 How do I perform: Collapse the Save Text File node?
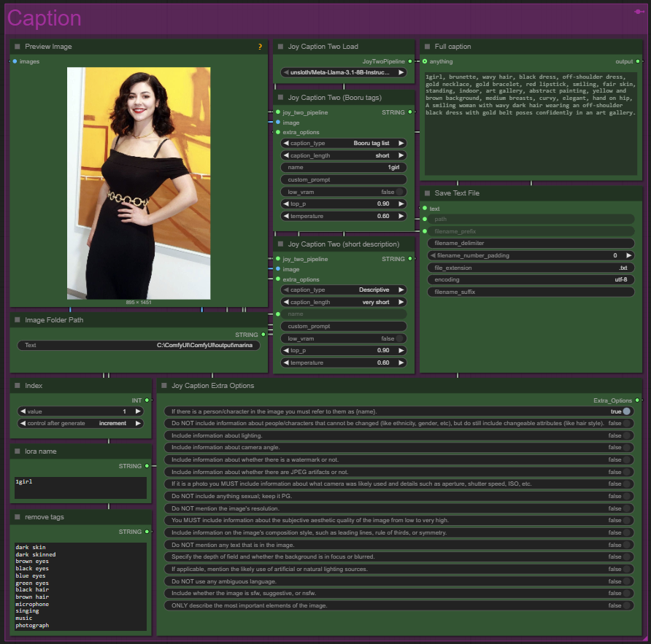click(x=427, y=193)
